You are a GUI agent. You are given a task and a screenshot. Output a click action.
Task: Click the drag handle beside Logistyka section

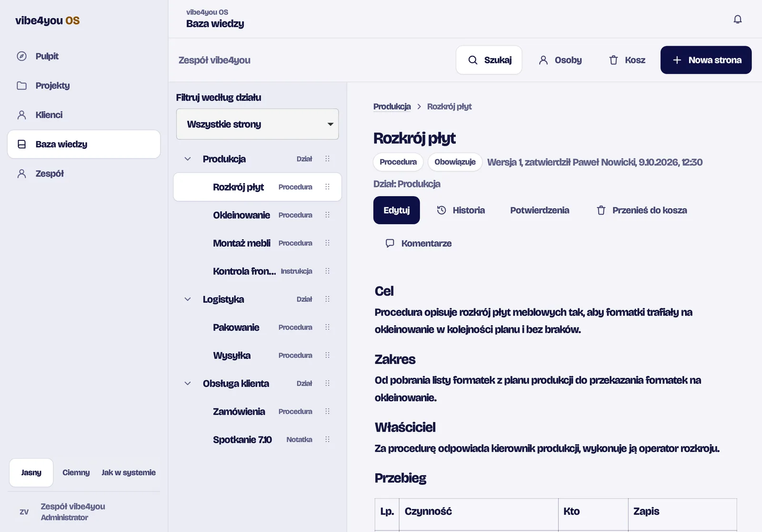pyautogui.click(x=327, y=299)
